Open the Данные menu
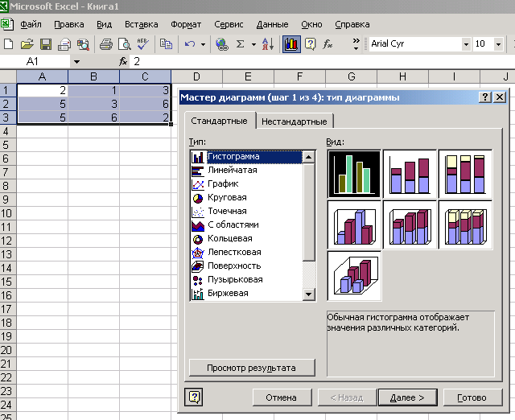 coord(272,25)
